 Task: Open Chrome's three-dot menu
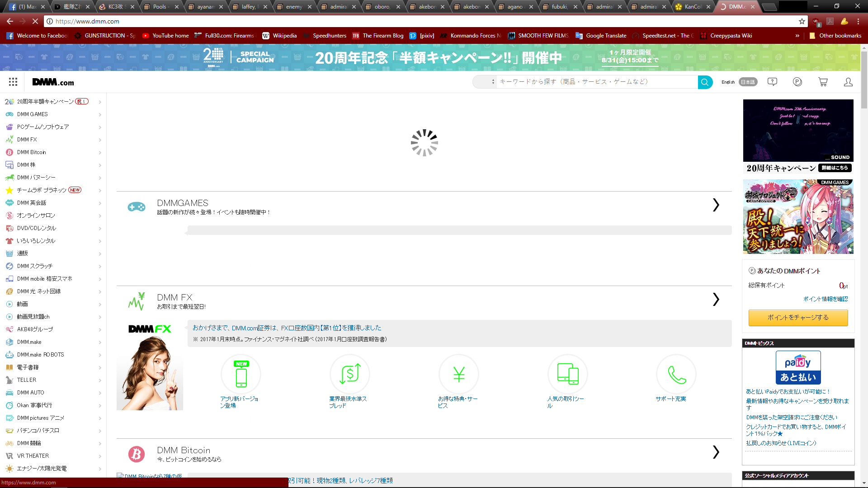tap(858, 21)
